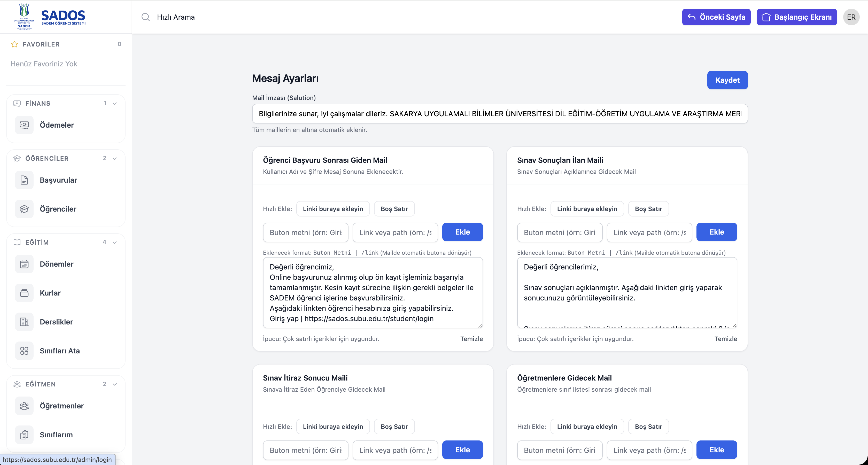Click the SADOS logo
868x465 pixels.
[50, 17]
